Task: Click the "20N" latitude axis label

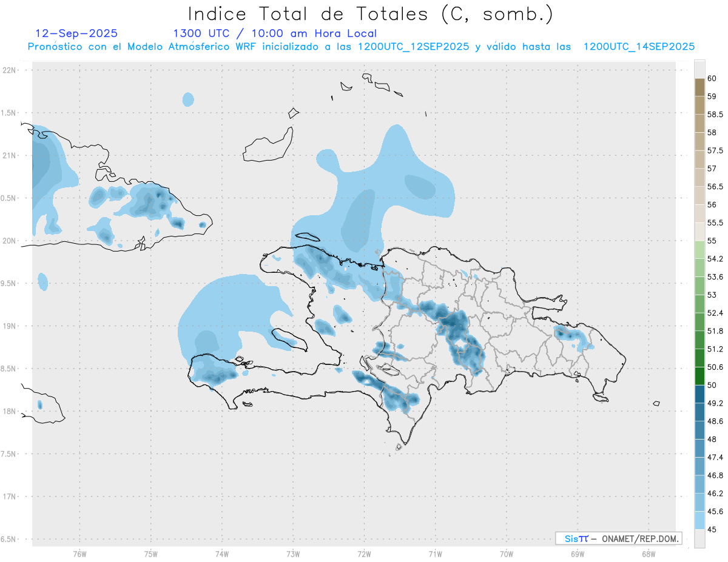Action: coord(10,241)
